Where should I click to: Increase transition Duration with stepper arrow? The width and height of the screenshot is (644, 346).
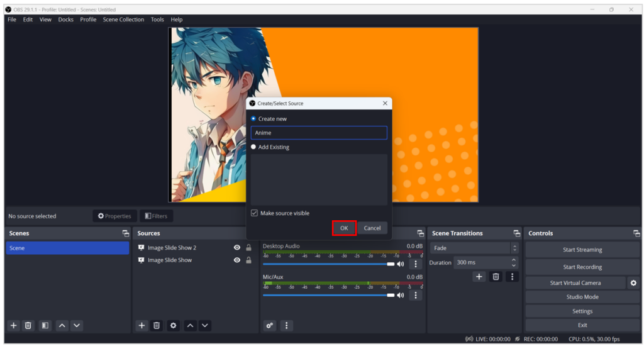pos(514,260)
